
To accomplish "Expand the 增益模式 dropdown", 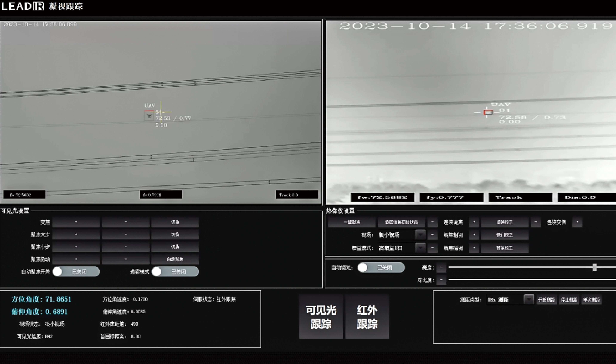I will [x=420, y=248].
